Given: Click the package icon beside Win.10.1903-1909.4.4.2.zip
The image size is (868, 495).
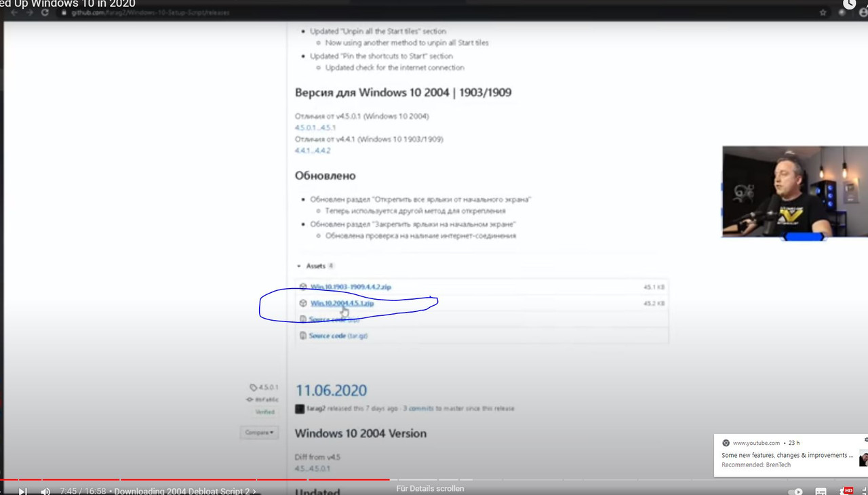Looking at the screenshot, I should 303,287.
